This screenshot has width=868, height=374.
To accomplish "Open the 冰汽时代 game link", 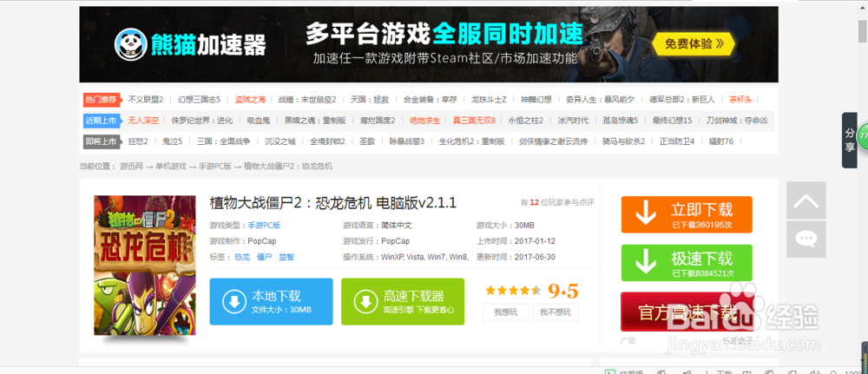I will click(572, 121).
